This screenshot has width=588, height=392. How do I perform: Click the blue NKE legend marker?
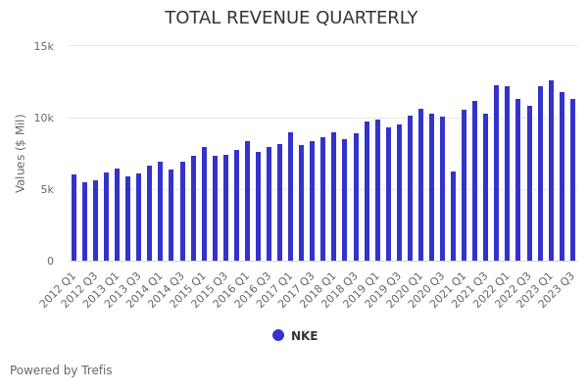(278, 335)
